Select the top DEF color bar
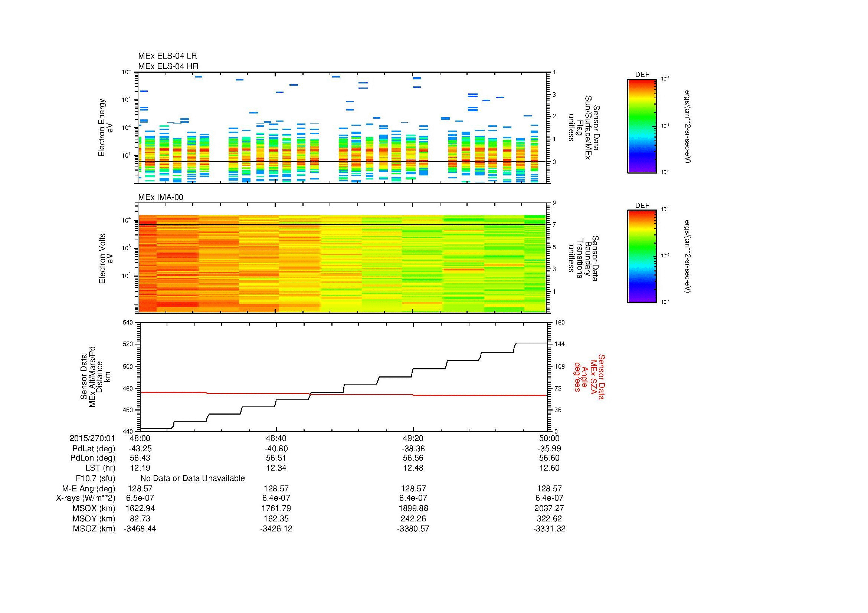 tap(642, 126)
